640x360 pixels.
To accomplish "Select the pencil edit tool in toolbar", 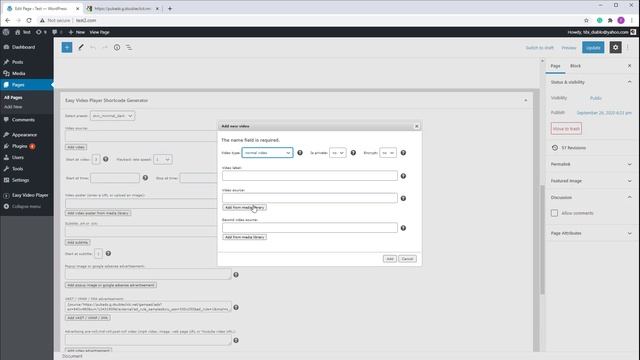I will click(81, 47).
